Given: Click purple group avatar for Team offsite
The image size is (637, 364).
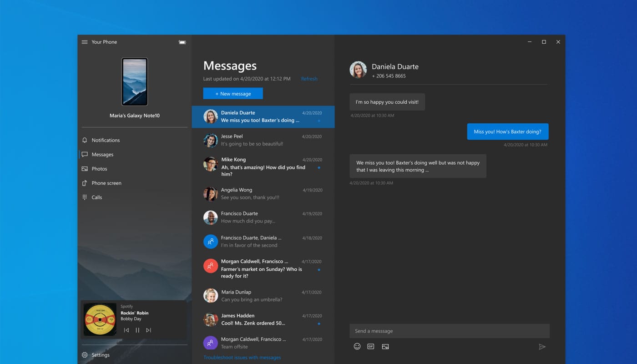Looking at the screenshot, I should point(210,343).
